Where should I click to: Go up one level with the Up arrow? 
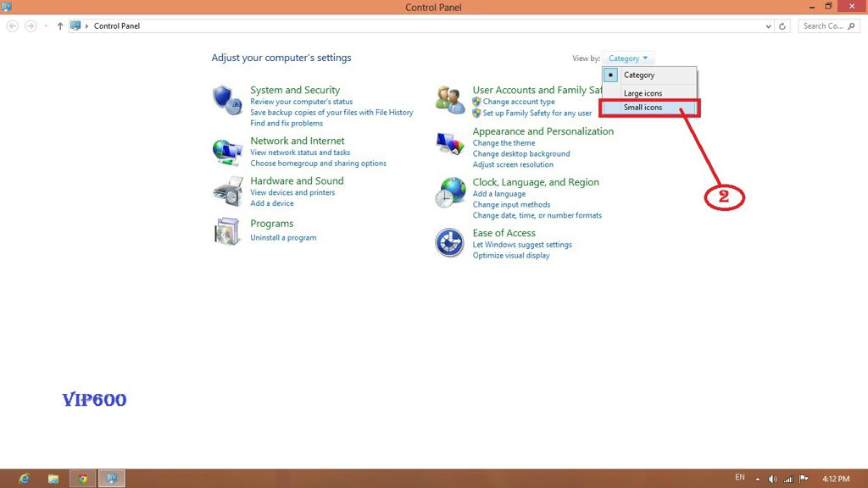60,26
